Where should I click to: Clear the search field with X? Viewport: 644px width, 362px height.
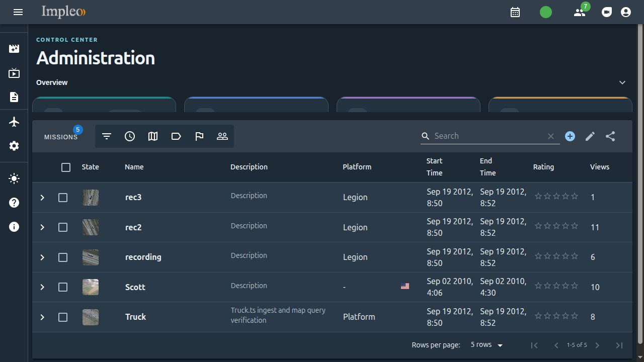551,136
